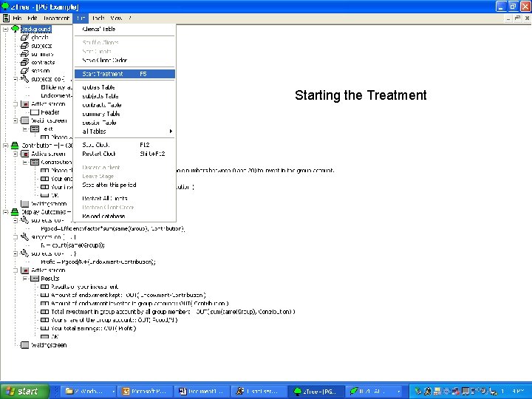Select the summary table icon
This screenshot has width=532, height=399.
coord(24,54)
